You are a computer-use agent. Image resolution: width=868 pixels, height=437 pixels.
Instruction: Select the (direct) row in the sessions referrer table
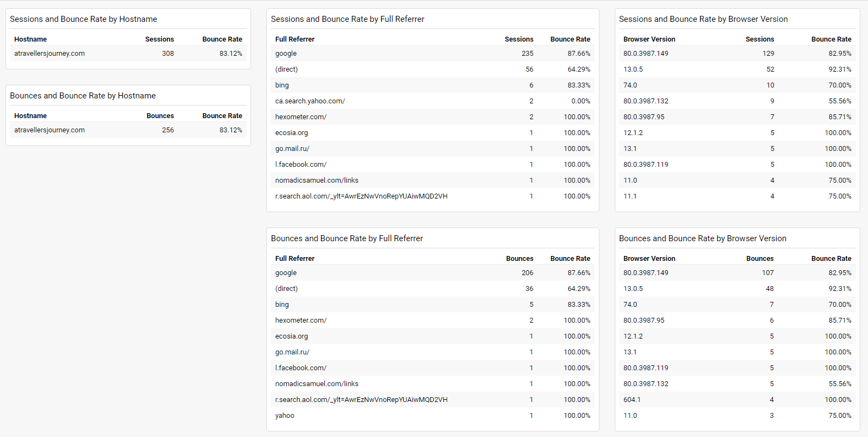(x=433, y=69)
